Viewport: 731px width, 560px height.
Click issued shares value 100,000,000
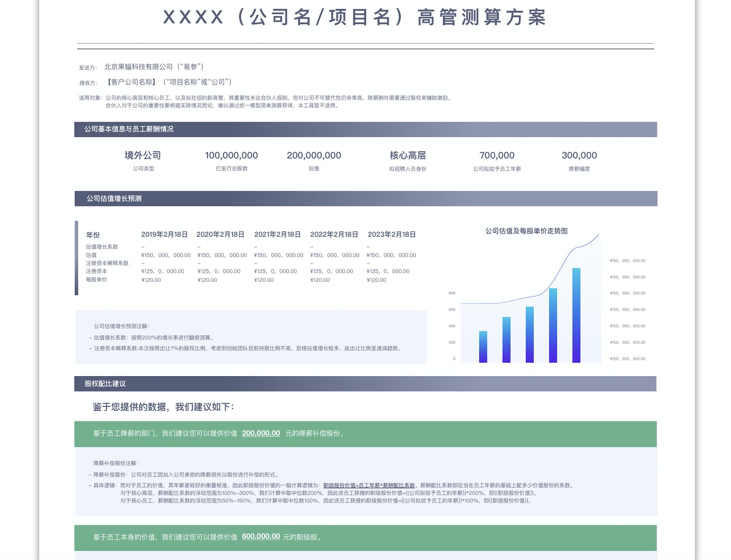point(232,155)
